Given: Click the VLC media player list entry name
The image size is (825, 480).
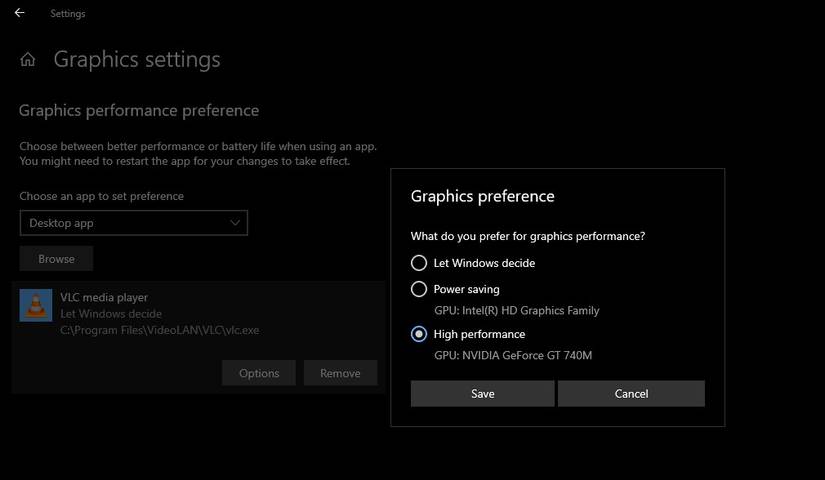Looking at the screenshot, I should click(104, 298).
